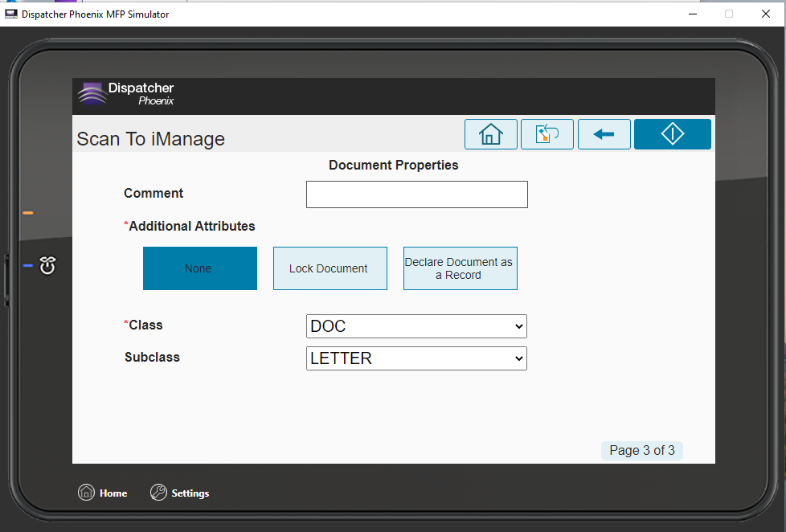Minimize the simulator window
The image size is (786, 532).
(x=692, y=14)
